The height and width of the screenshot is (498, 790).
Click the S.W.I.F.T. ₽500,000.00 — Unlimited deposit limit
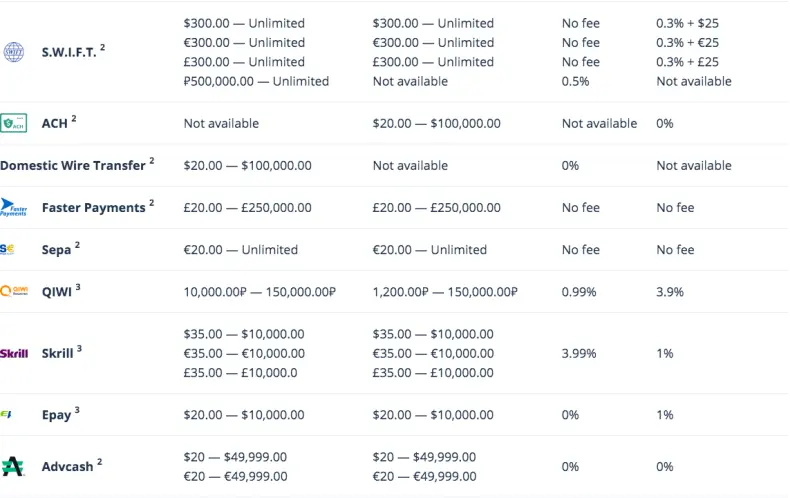(x=256, y=81)
